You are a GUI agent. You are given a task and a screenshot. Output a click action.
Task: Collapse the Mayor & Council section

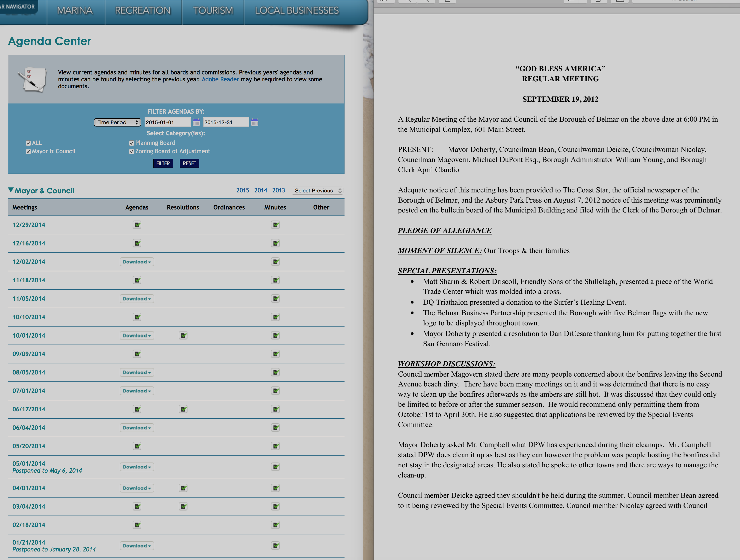click(11, 190)
